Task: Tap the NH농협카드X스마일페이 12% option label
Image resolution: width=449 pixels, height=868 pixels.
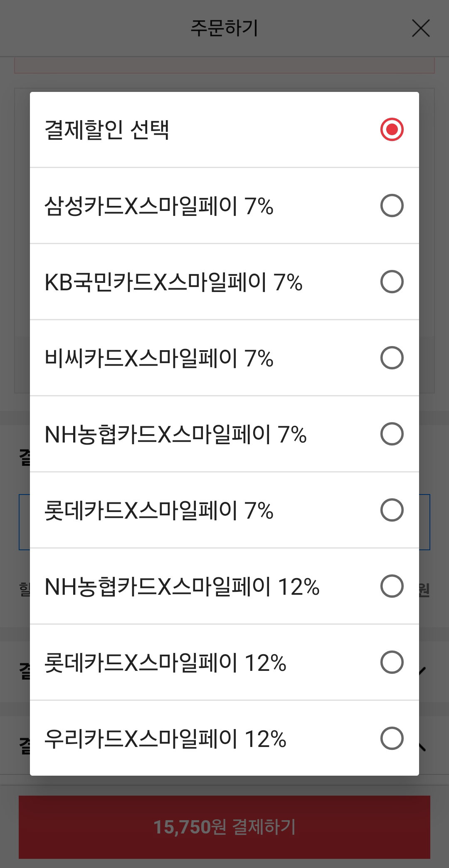Action: [182, 586]
